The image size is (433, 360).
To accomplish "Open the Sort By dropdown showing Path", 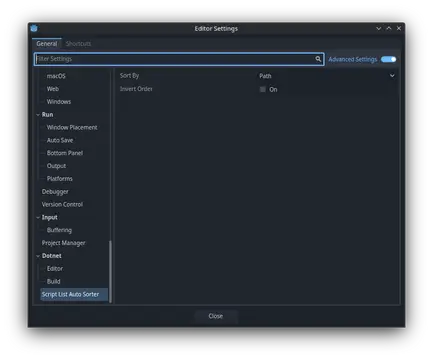I will click(x=327, y=76).
